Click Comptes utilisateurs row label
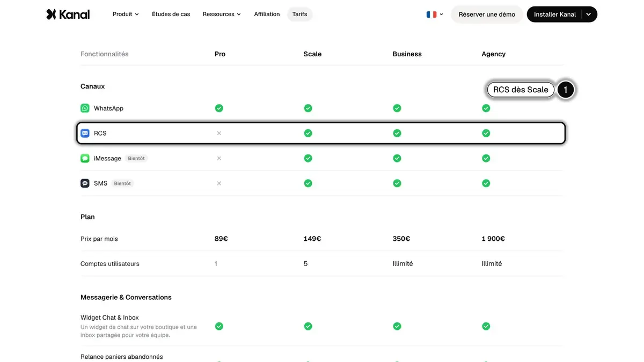 coord(110,264)
